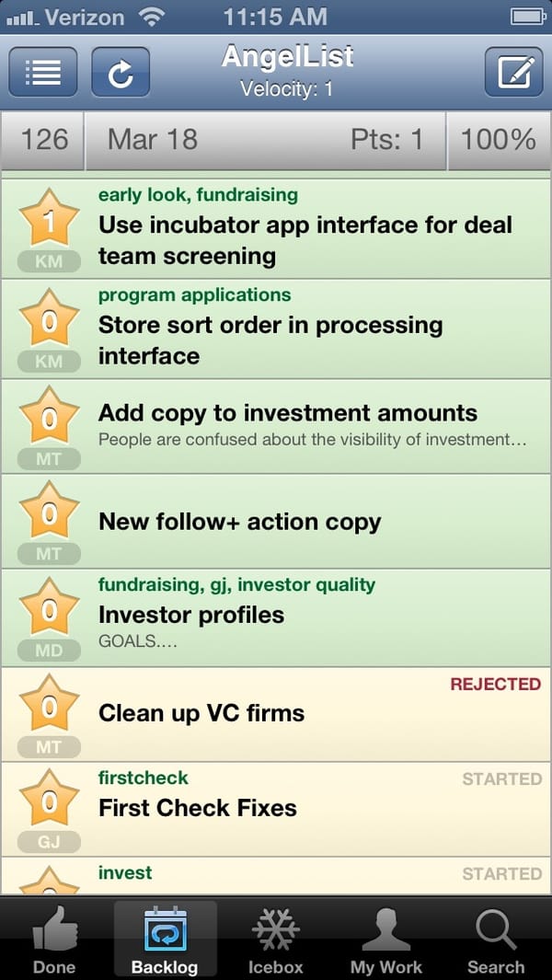Tap the 'program applications' label
Screen dimensions: 552x980
click(x=194, y=295)
